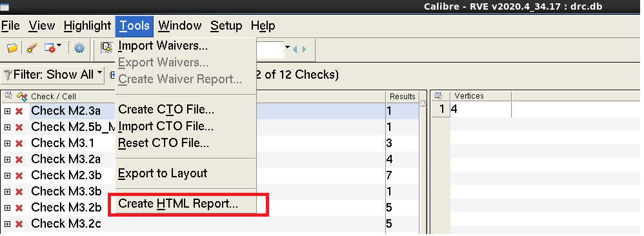Open the File menu
This screenshot has width=644, height=236.
[x=11, y=26]
